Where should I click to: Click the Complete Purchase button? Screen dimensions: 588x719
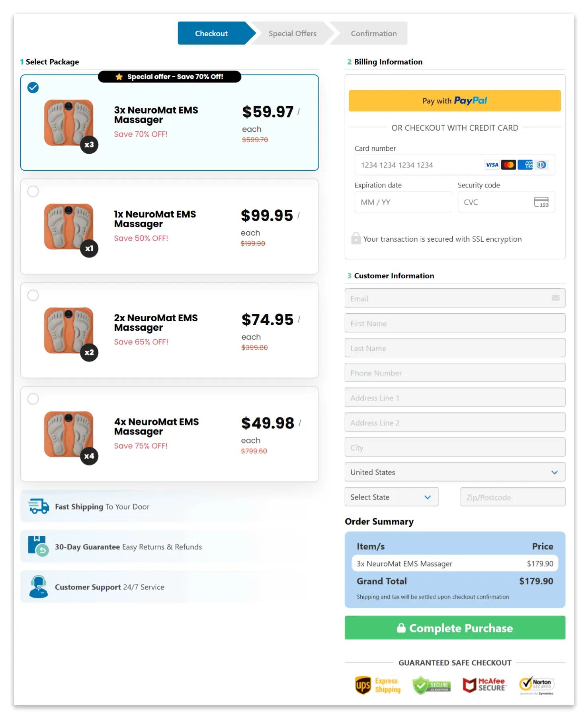tap(455, 628)
